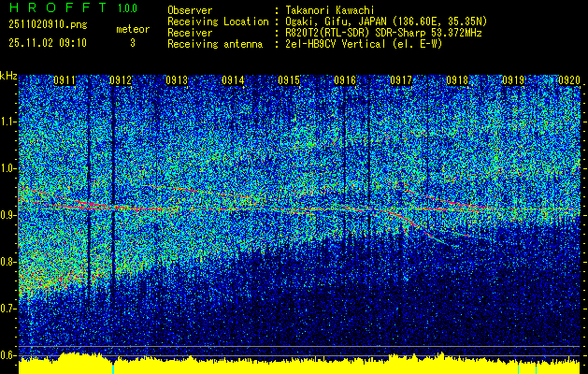588x374 pixels.
Task: Click the 1.1 kHz axis label
Action: point(7,122)
